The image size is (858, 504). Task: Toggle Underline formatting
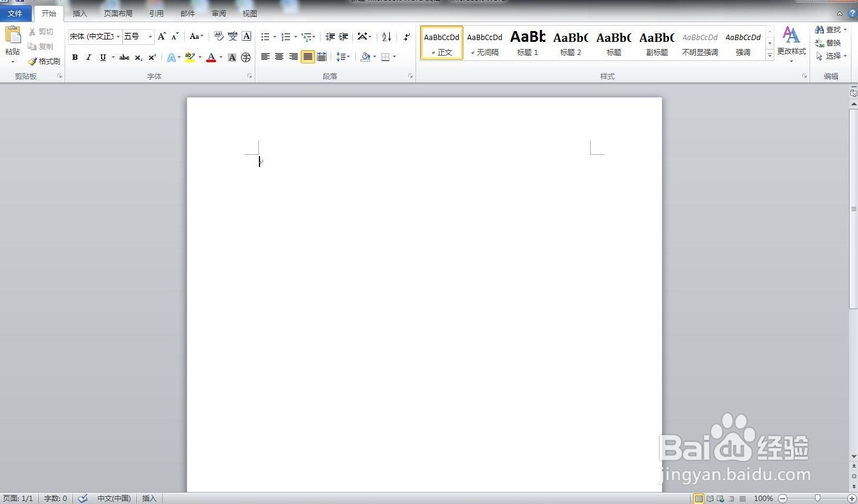pyautogui.click(x=103, y=57)
